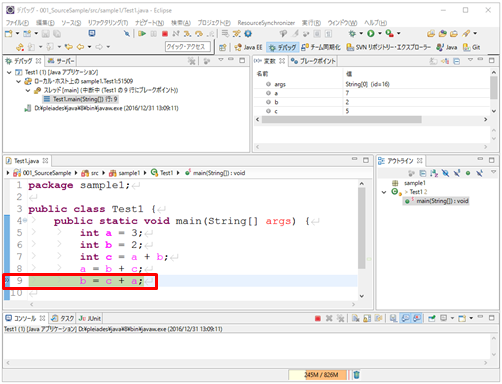Click the Disconnect icon in the debug toolbar
The height and width of the screenshot is (384, 502).
point(176,33)
